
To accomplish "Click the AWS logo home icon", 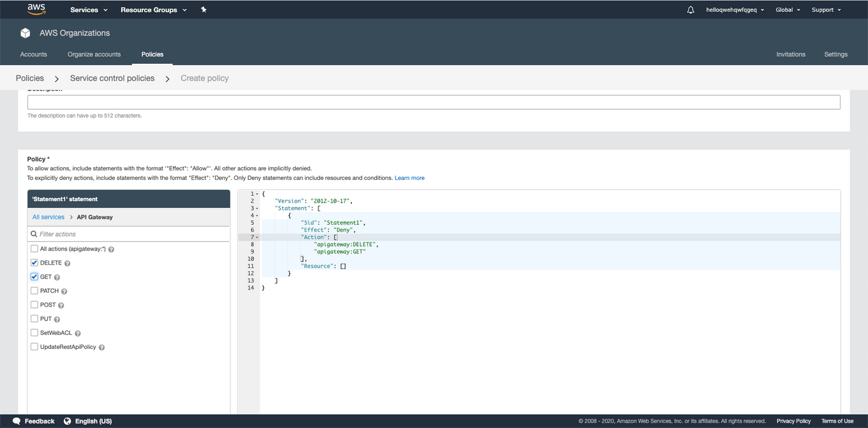I will click(36, 10).
